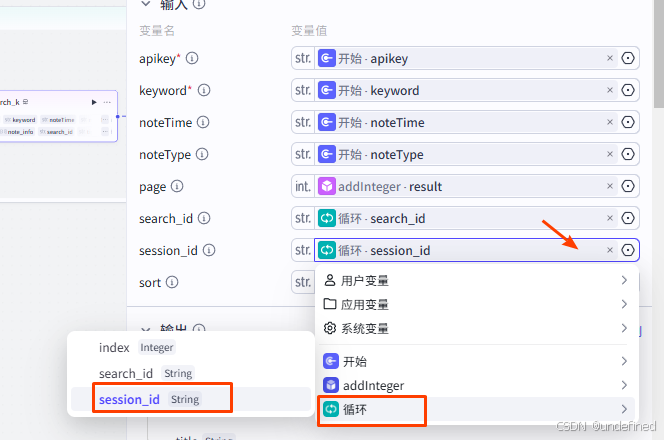Clear the search_id variable value

(610, 218)
